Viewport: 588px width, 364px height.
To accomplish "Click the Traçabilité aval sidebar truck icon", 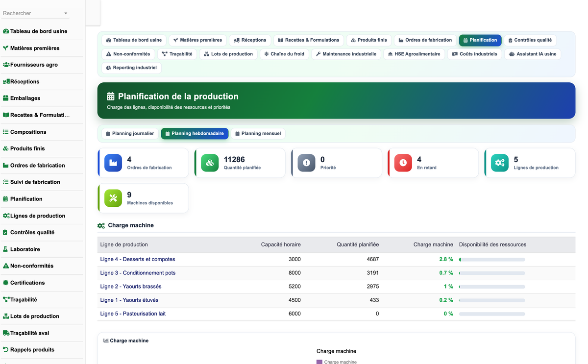I will coord(6,333).
